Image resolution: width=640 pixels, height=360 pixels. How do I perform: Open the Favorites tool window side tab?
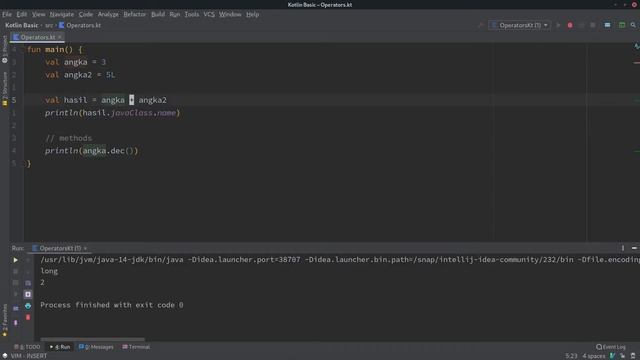[x=4, y=320]
